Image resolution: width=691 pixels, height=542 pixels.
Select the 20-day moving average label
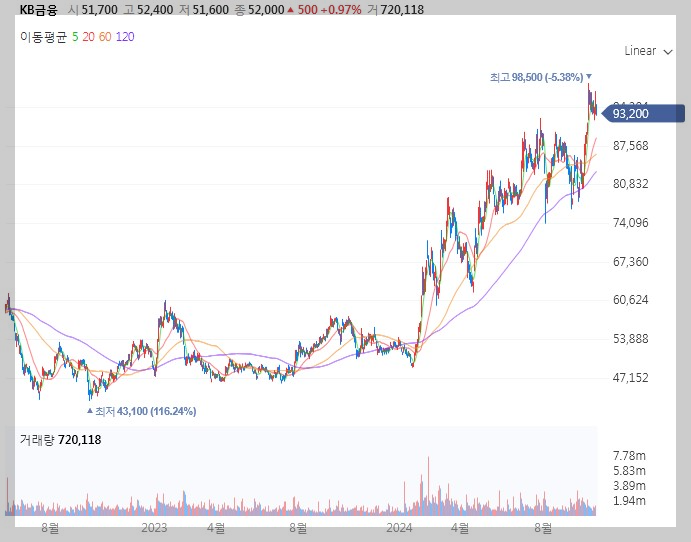pos(88,37)
